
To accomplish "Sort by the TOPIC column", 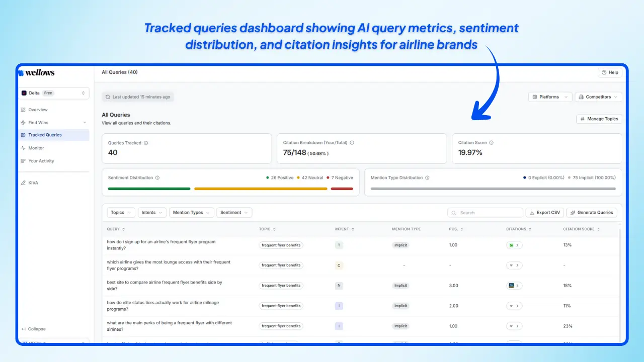I will click(267, 229).
